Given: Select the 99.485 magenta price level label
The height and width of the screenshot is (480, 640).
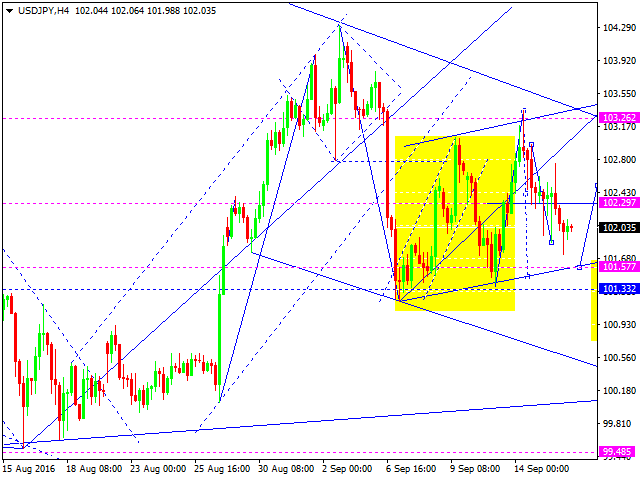Looking at the screenshot, I should click(619, 452).
